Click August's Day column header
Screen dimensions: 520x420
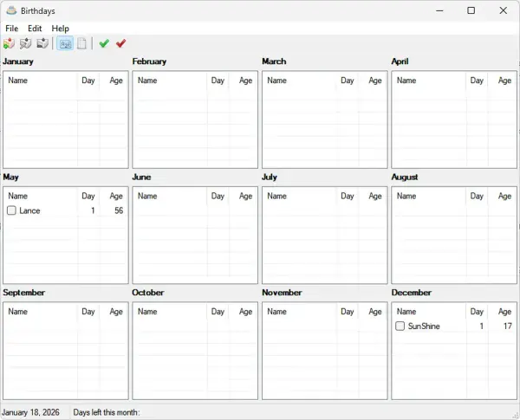[x=478, y=197]
